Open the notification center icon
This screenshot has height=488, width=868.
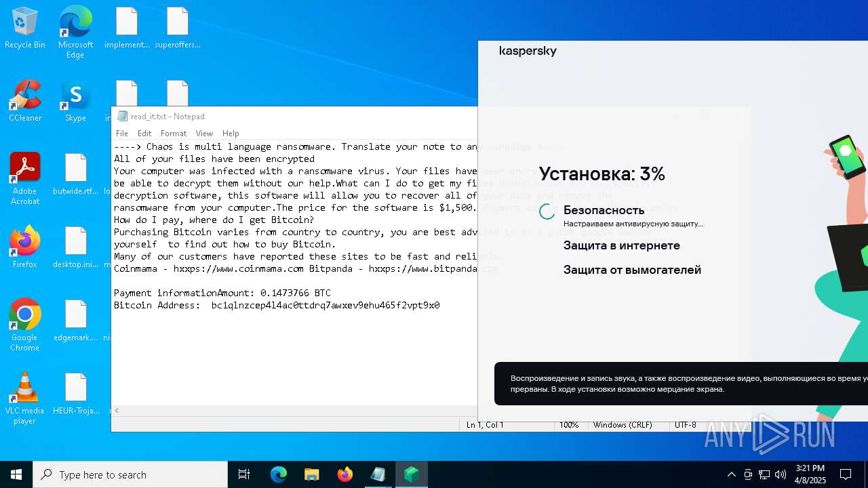point(846,474)
